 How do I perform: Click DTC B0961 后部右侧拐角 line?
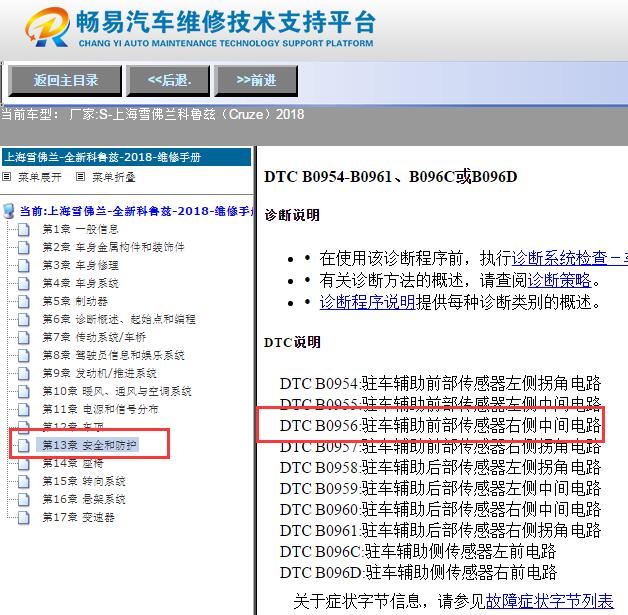click(440, 531)
